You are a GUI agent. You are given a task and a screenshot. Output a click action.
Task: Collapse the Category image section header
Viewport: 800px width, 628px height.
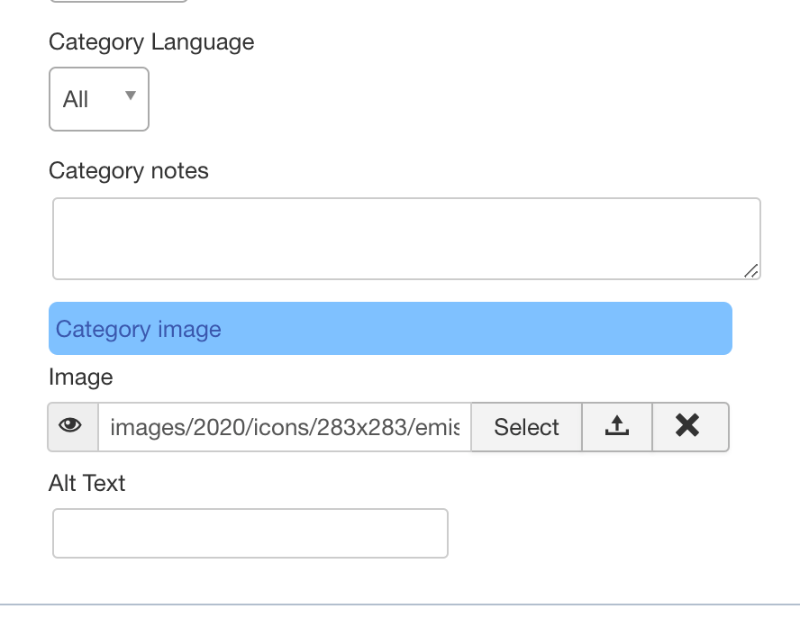(x=390, y=329)
